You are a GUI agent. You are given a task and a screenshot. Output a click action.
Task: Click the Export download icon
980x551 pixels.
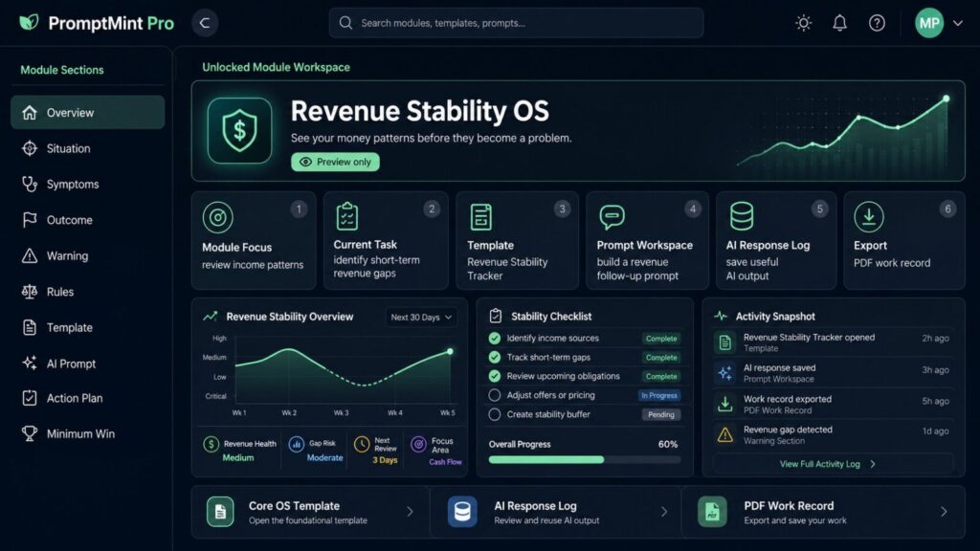[x=869, y=217]
